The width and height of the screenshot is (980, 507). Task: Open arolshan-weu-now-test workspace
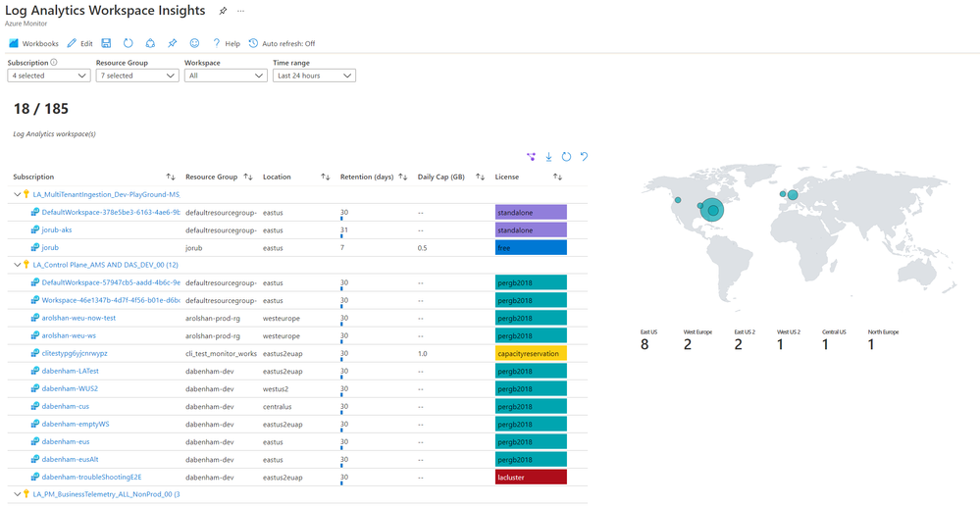coord(78,318)
